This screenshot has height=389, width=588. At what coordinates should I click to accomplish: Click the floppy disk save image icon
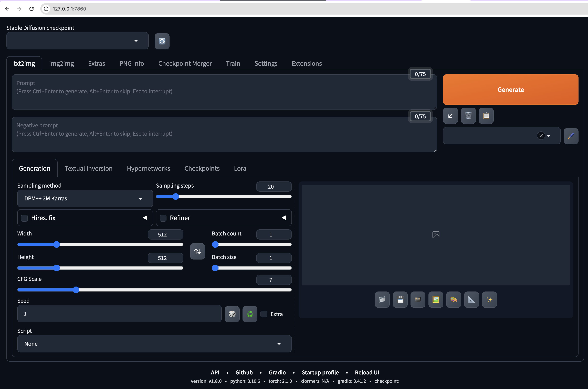[400, 300]
